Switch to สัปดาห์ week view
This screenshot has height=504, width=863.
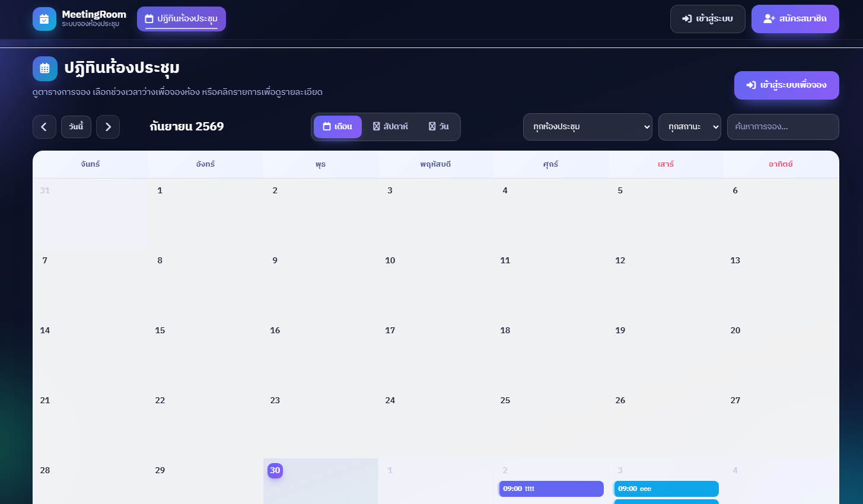pyautogui.click(x=390, y=127)
